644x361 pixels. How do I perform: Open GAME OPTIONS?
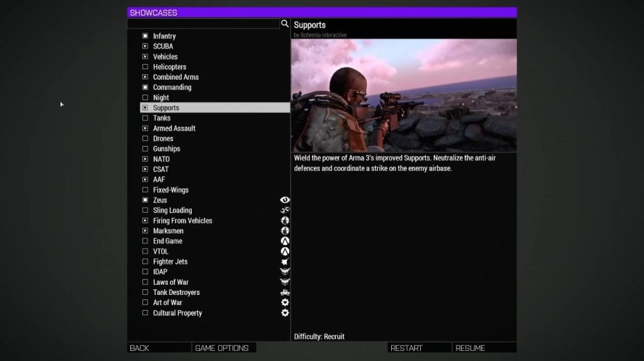click(223, 348)
